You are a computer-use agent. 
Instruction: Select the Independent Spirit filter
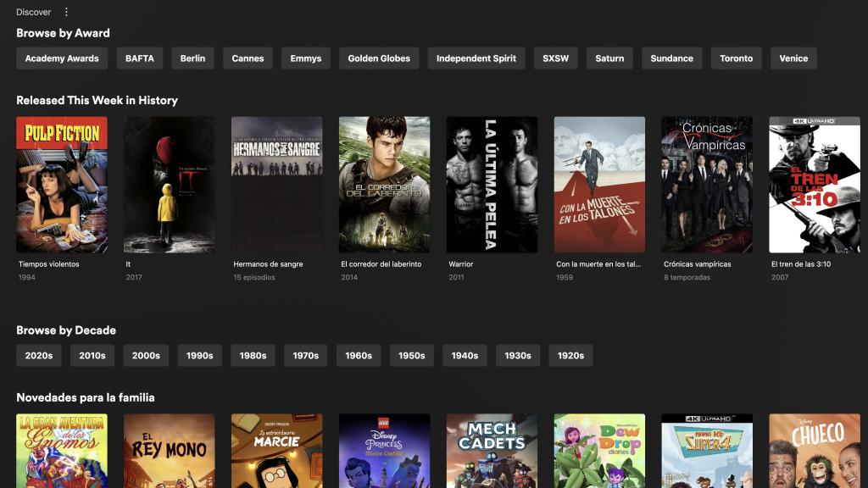pyautogui.click(x=475, y=58)
